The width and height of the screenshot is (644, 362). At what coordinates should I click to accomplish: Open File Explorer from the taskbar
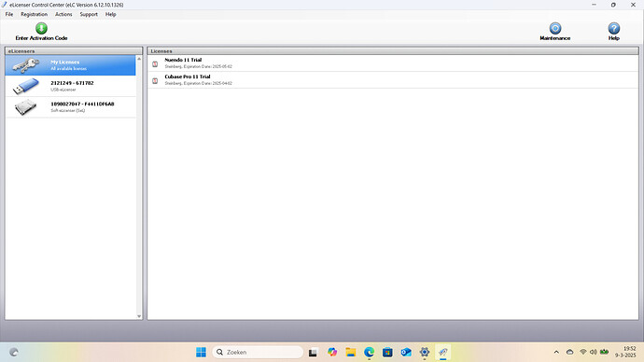pos(351,352)
